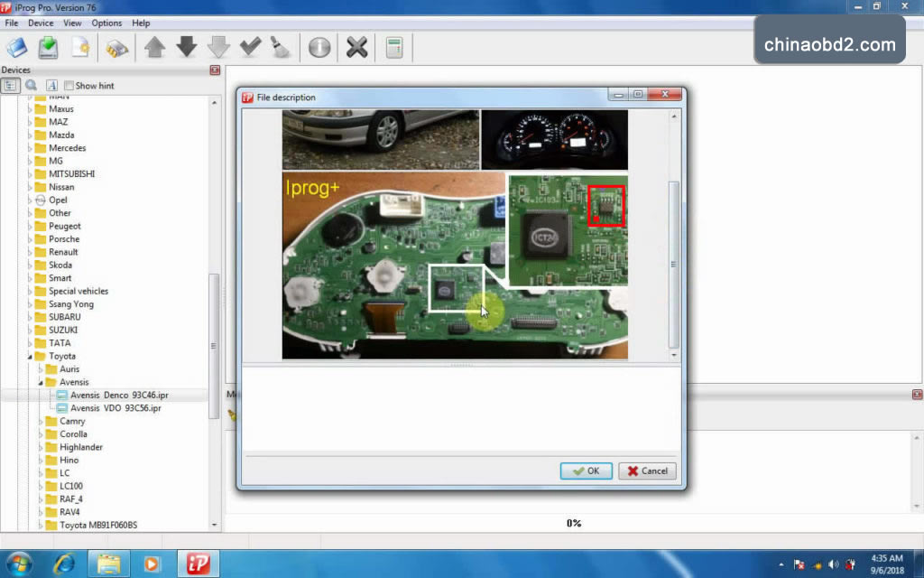Expand the Peugeot folder
The height and width of the screenshot is (578, 924).
[30, 226]
